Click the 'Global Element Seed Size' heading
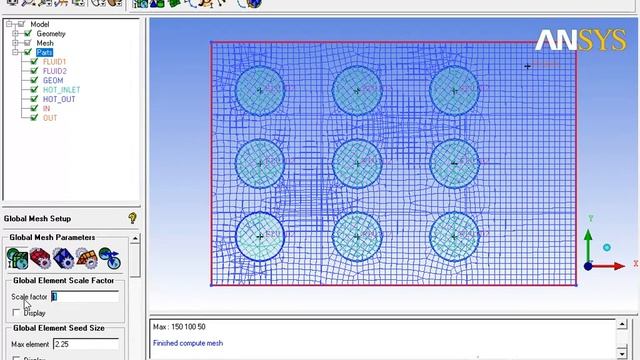 [x=59, y=328]
